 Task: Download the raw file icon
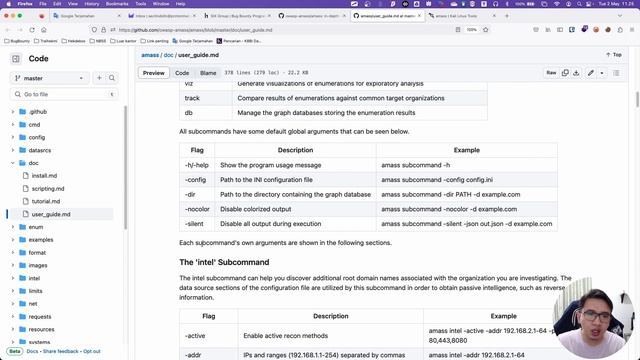click(x=576, y=73)
